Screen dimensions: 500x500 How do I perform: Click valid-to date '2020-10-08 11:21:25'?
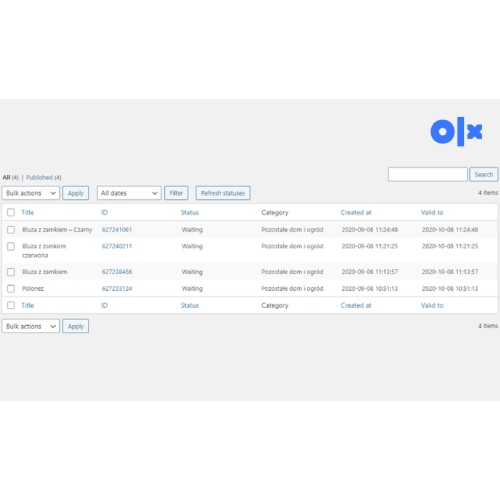(450, 246)
